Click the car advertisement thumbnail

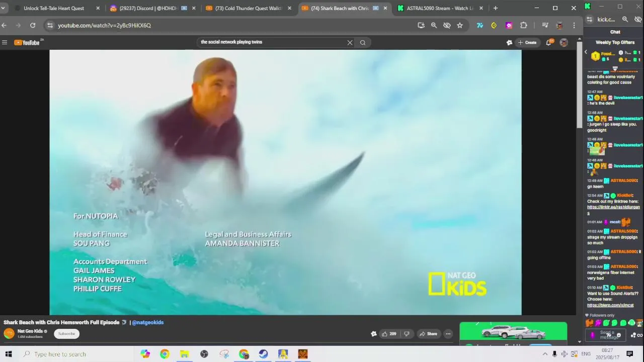513,332
